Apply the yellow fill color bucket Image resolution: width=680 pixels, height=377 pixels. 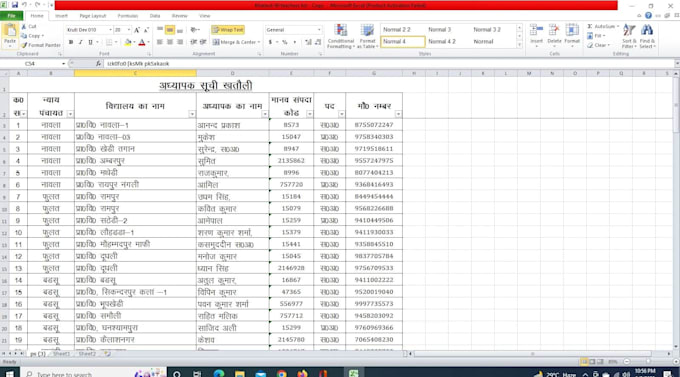128,42
